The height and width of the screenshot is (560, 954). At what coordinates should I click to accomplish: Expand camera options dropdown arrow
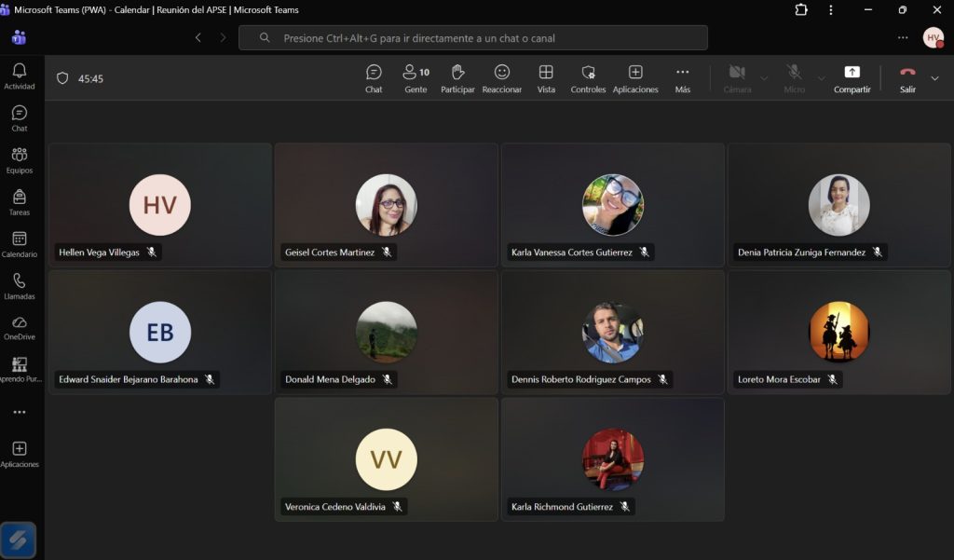765,78
